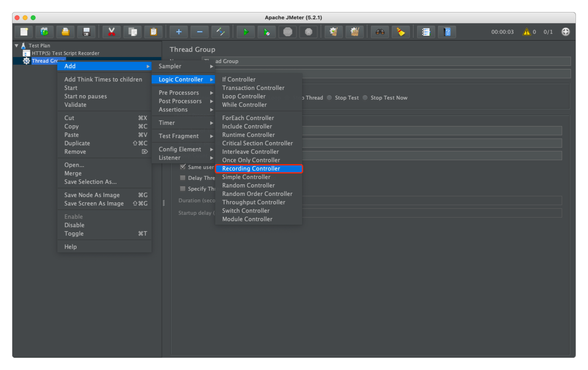Select If Controller menu item

[x=259, y=79]
